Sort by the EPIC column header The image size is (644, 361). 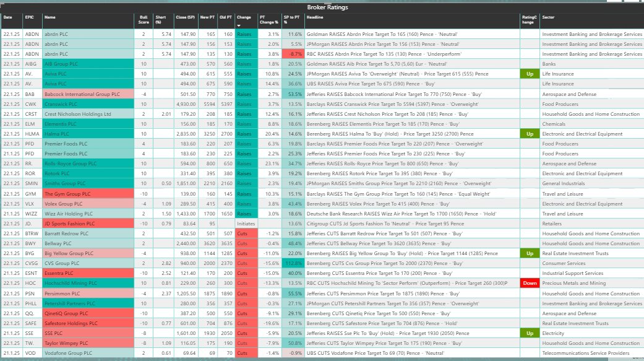(x=30, y=17)
